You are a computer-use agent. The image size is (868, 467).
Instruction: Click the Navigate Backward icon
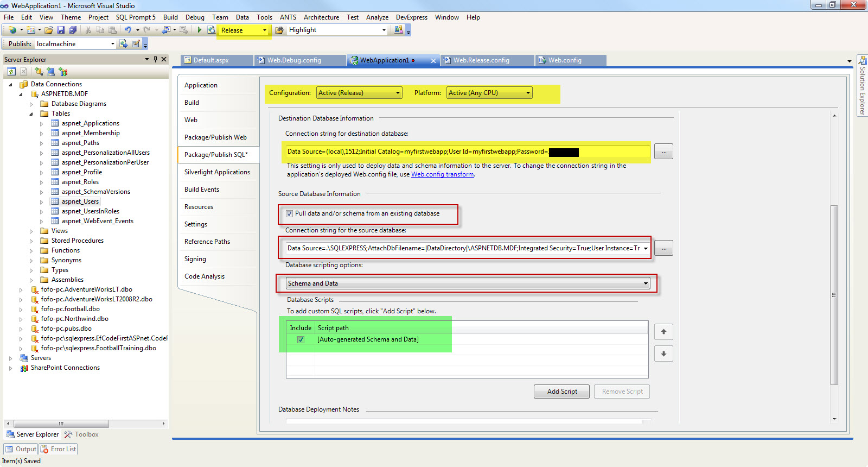coord(166,30)
